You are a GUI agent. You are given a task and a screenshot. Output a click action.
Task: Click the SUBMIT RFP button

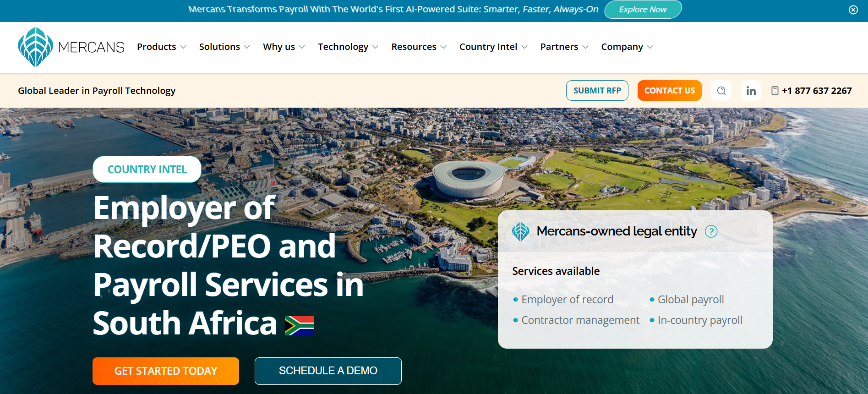pos(597,91)
